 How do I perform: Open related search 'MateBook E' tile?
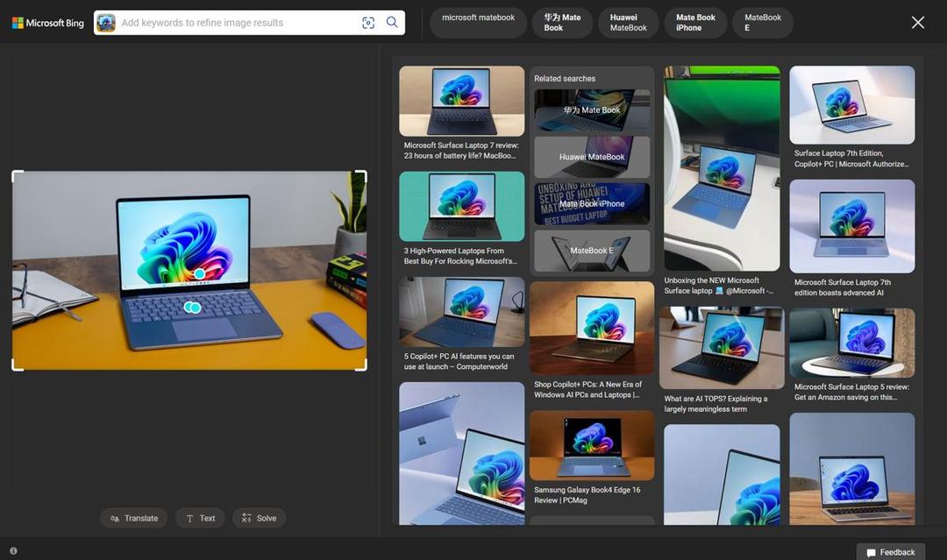tap(592, 251)
